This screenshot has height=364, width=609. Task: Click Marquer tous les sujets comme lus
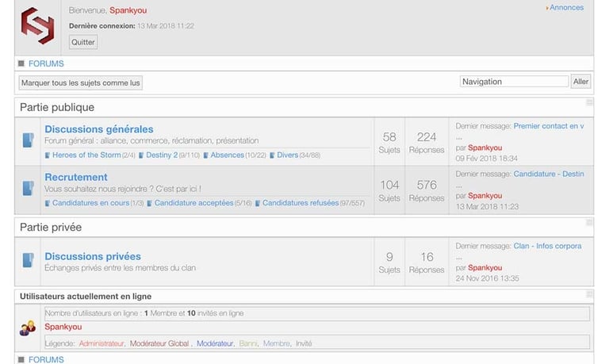pyautogui.click(x=81, y=82)
